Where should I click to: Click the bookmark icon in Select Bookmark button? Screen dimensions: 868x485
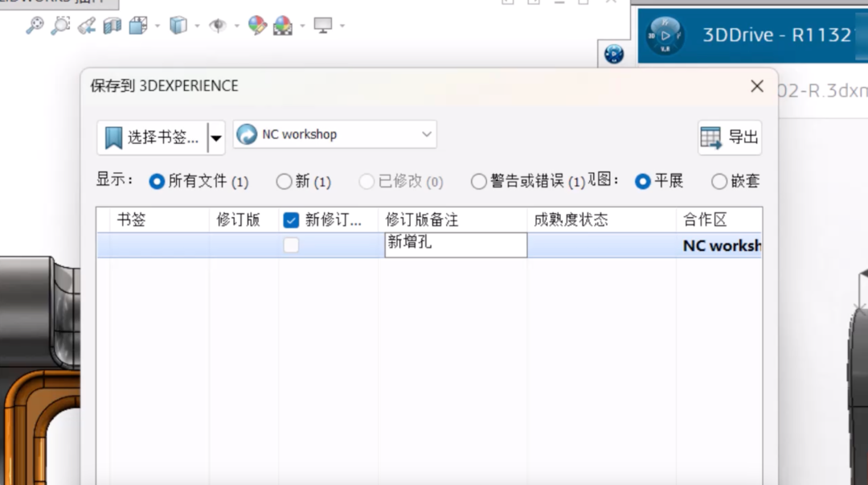tap(113, 138)
